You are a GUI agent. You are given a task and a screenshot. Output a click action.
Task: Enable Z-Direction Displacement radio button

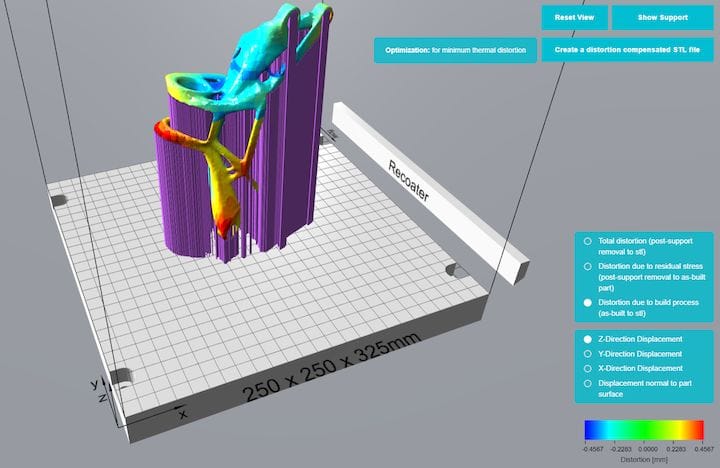tap(587, 340)
